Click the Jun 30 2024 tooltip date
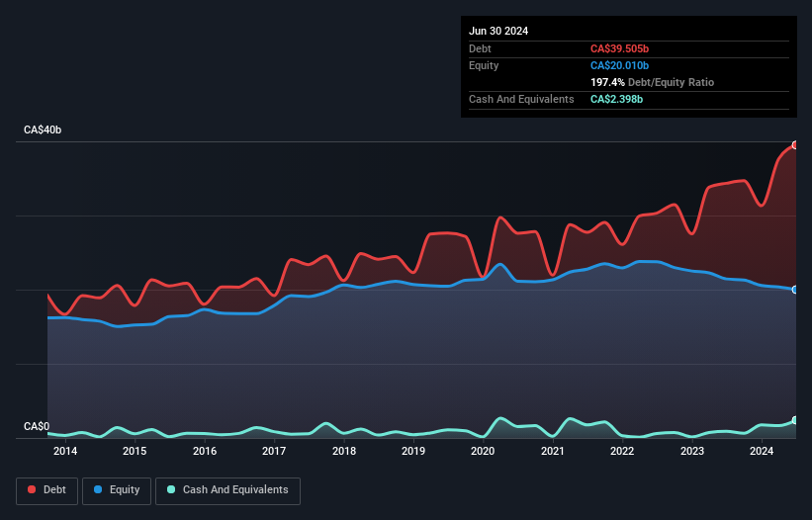This screenshot has height=520, width=812. coord(498,31)
